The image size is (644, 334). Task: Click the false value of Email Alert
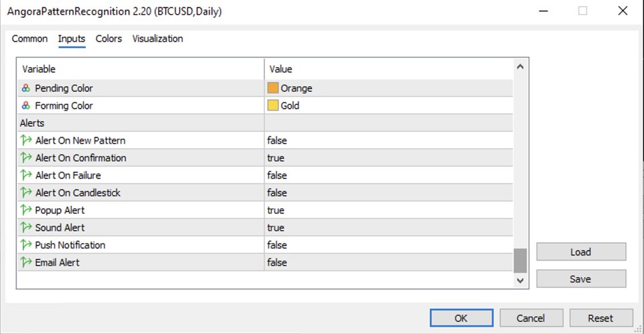(x=277, y=262)
